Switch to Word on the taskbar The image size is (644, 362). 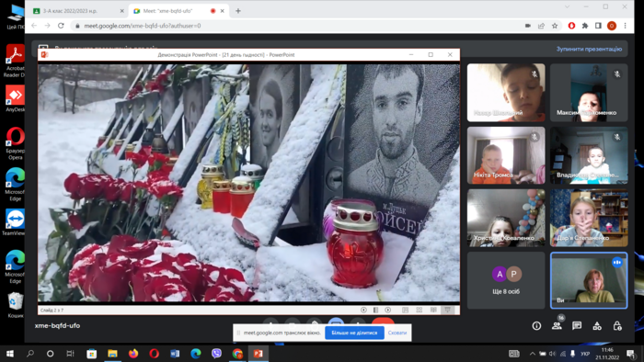(x=175, y=354)
